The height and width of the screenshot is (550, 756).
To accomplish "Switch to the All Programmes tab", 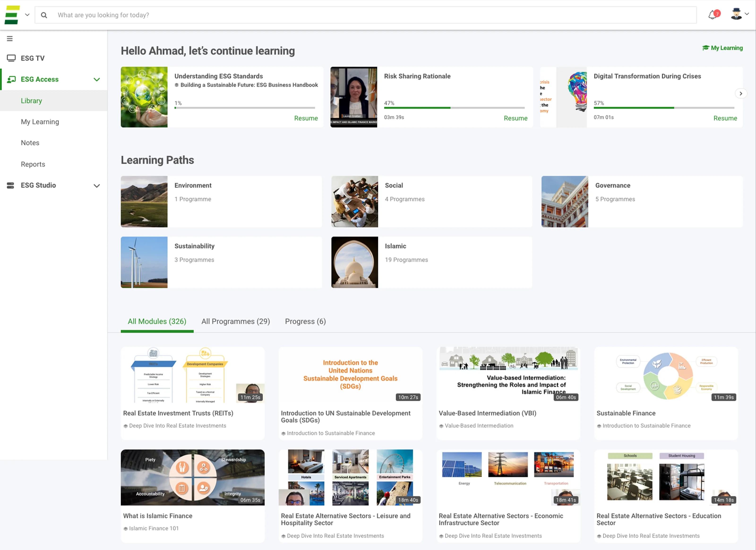I will pyautogui.click(x=235, y=321).
